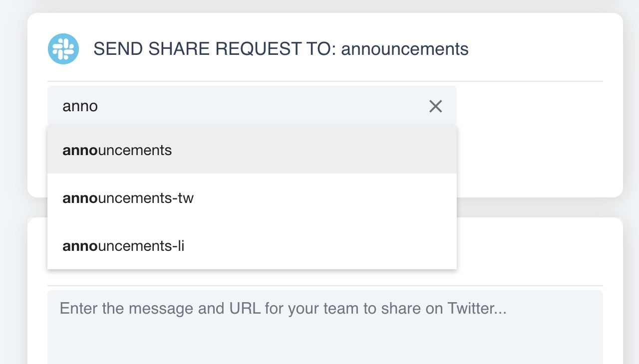Viewport: 639px width, 364px height.
Task: Click the "SEND SHARE REQUEST TO" heading
Action: (x=215, y=49)
